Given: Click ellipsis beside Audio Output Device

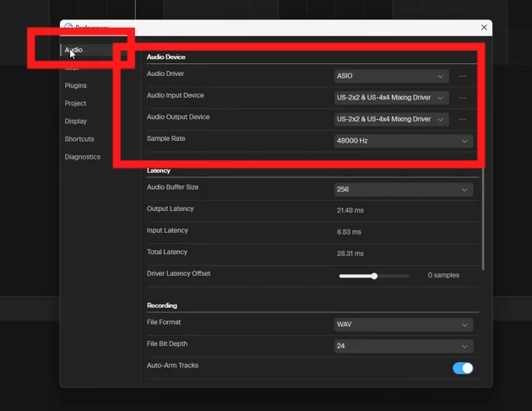Looking at the screenshot, I should click(463, 119).
